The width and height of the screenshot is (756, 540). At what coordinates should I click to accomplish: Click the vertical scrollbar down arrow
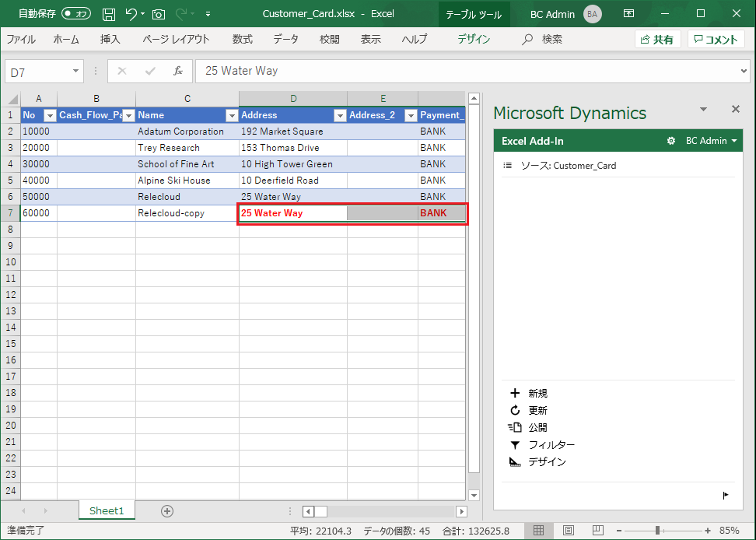pos(474,495)
